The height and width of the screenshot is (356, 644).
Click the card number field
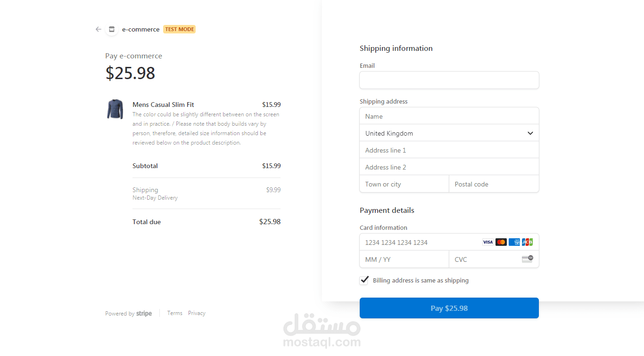pyautogui.click(x=420, y=243)
